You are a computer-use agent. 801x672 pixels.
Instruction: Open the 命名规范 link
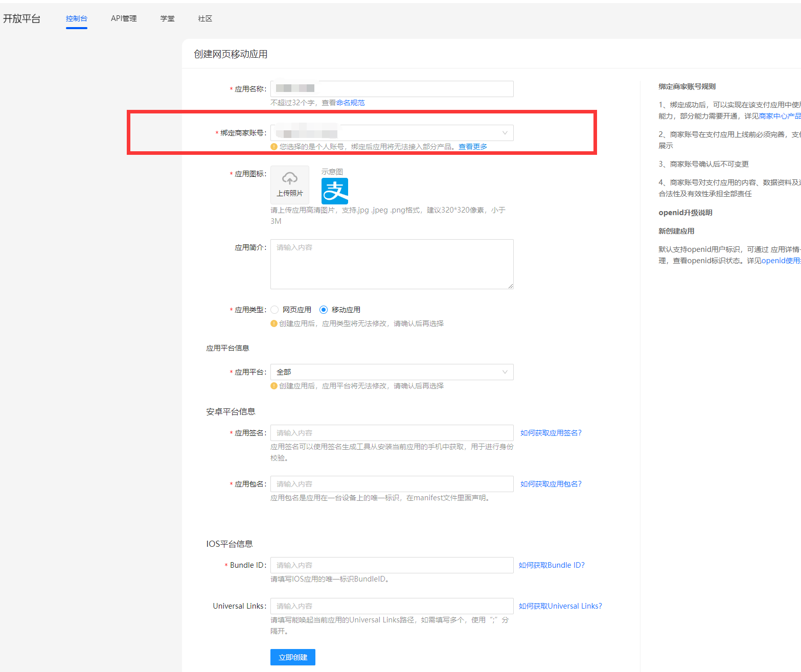[x=350, y=103]
